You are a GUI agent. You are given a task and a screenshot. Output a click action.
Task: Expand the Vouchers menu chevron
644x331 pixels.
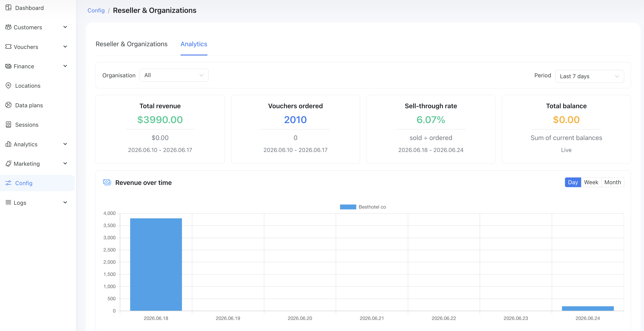coord(65,47)
